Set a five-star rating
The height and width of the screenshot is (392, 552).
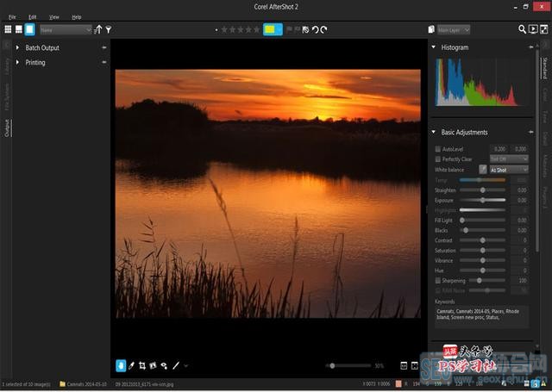pos(257,29)
